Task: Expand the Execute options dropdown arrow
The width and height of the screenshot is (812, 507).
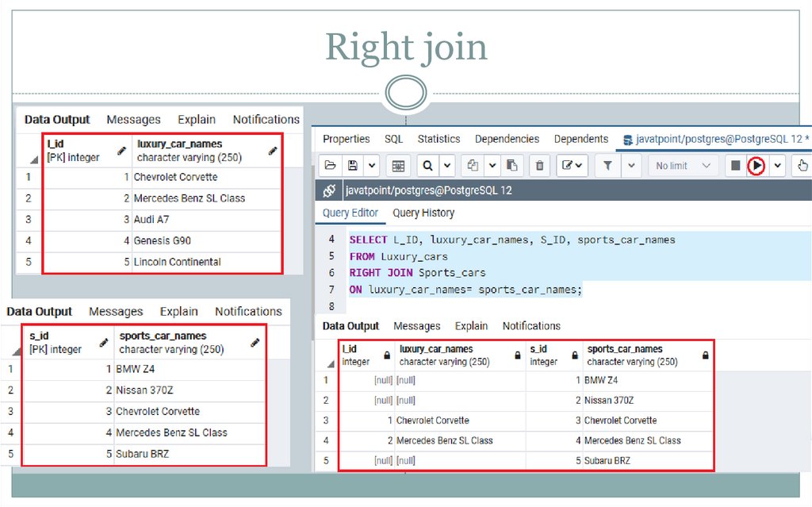Action: click(778, 166)
